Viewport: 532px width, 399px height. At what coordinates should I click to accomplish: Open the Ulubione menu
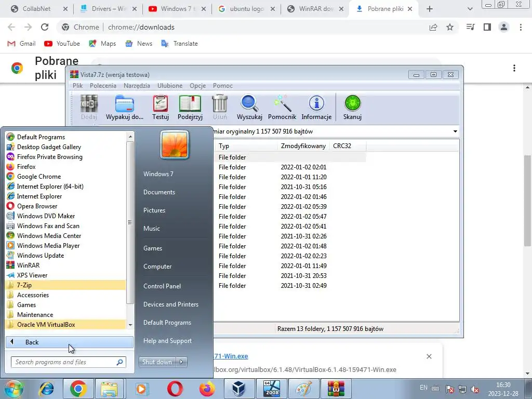click(x=170, y=86)
